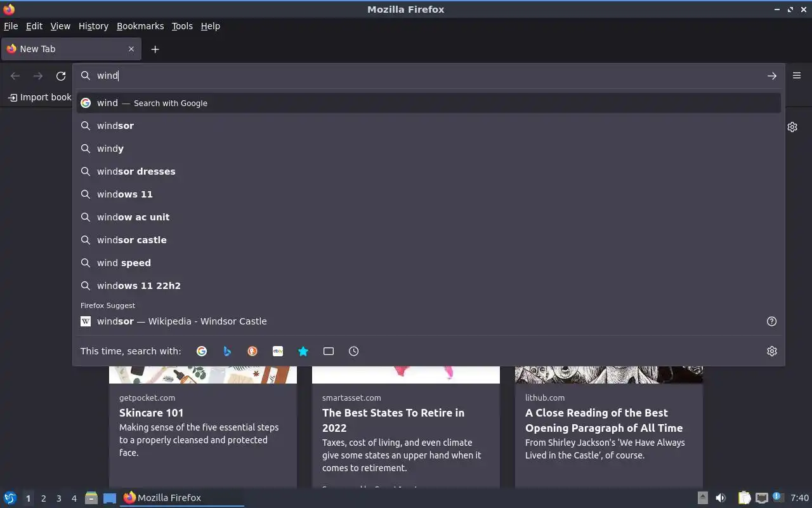Open new tab page personalize gear

pyautogui.click(x=792, y=127)
